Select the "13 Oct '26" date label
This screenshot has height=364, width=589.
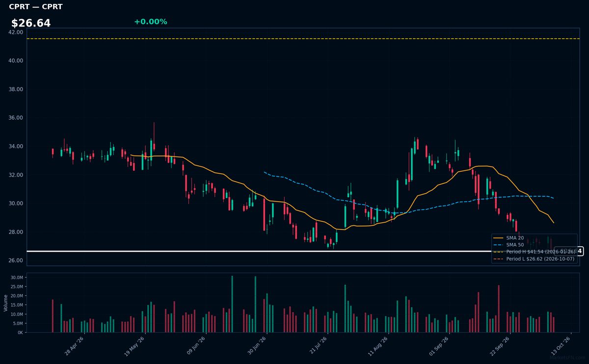point(561,345)
